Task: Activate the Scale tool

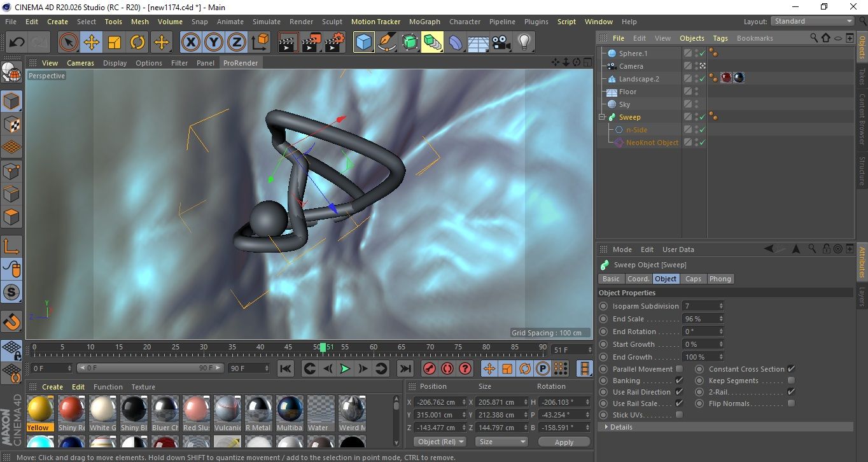Action: (115, 43)
